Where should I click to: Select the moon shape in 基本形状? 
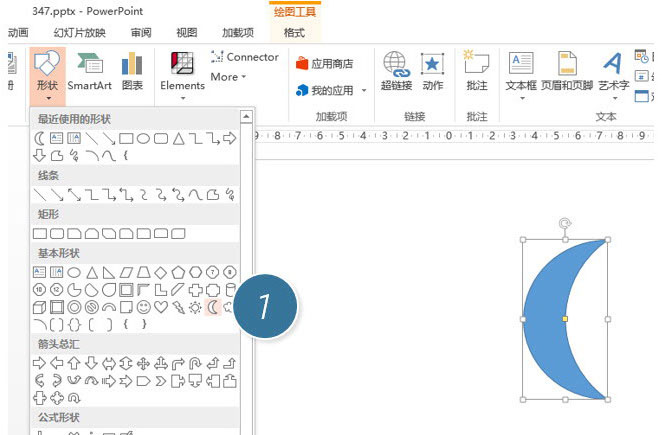[213, 307]
